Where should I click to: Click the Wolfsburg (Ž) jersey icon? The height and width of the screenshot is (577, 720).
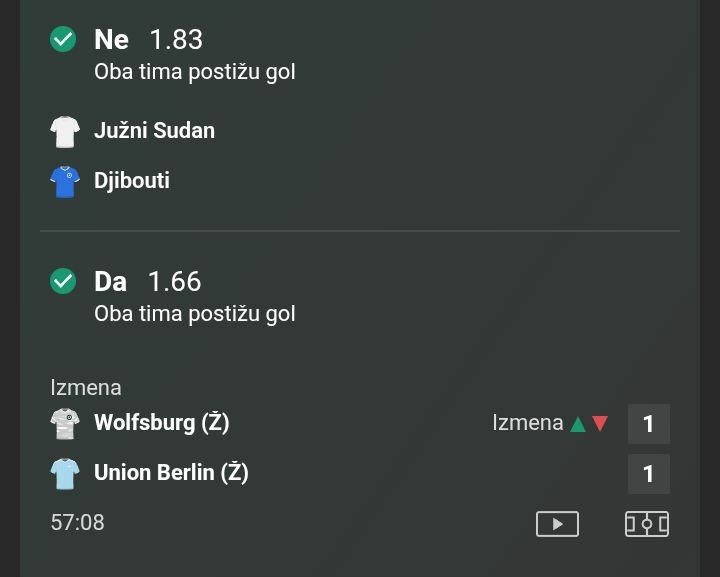(65, 423)
